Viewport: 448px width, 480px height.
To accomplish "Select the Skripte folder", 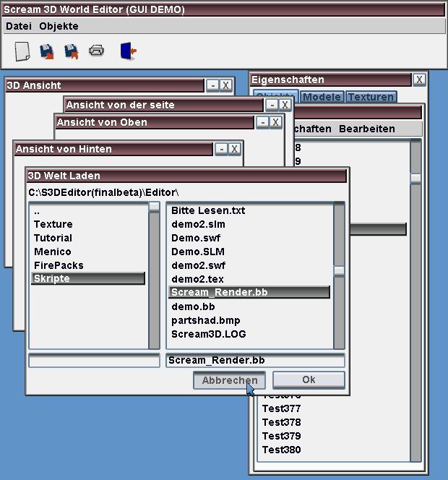I will point(87,279).
